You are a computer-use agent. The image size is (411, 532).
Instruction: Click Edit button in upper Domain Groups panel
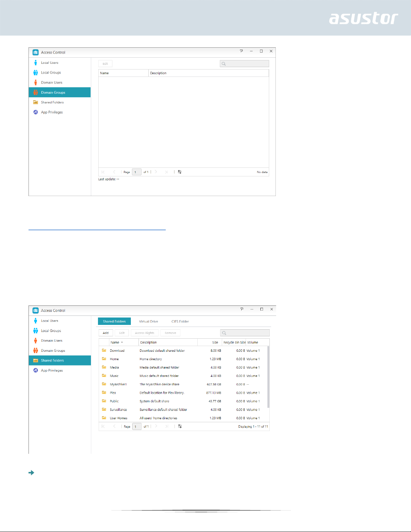click(x=105, y=64)
